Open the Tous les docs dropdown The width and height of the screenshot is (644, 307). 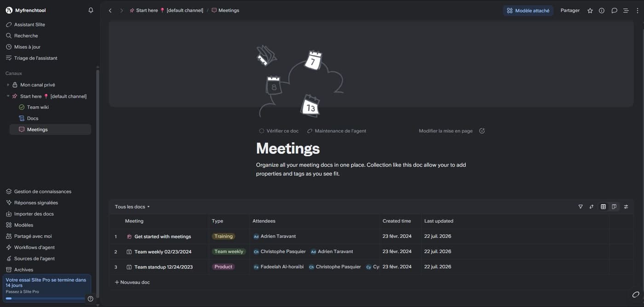132,207
